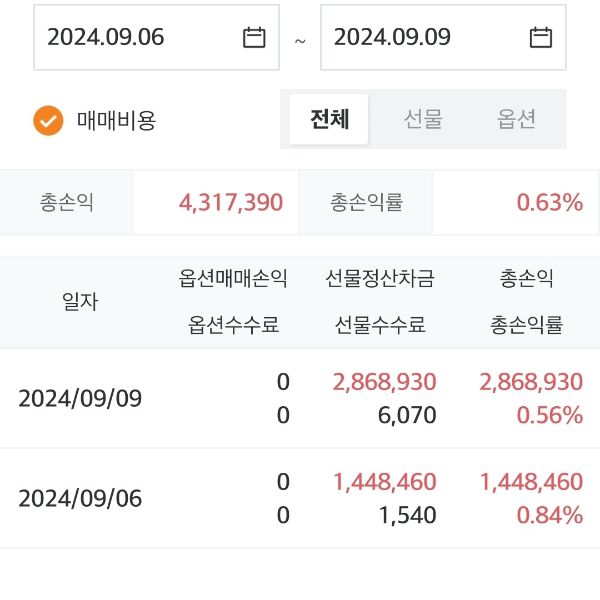Switch to the 옵션 tab

(516, 120)
